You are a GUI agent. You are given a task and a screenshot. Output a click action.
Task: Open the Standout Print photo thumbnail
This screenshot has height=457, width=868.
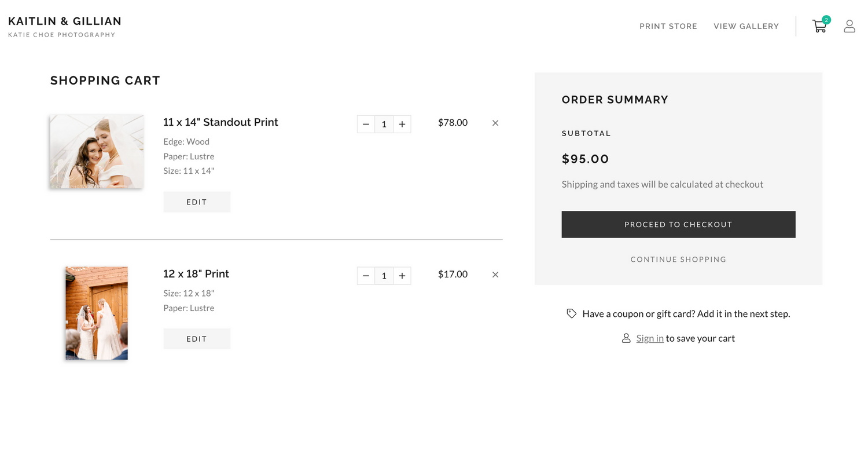coord(97,151)
